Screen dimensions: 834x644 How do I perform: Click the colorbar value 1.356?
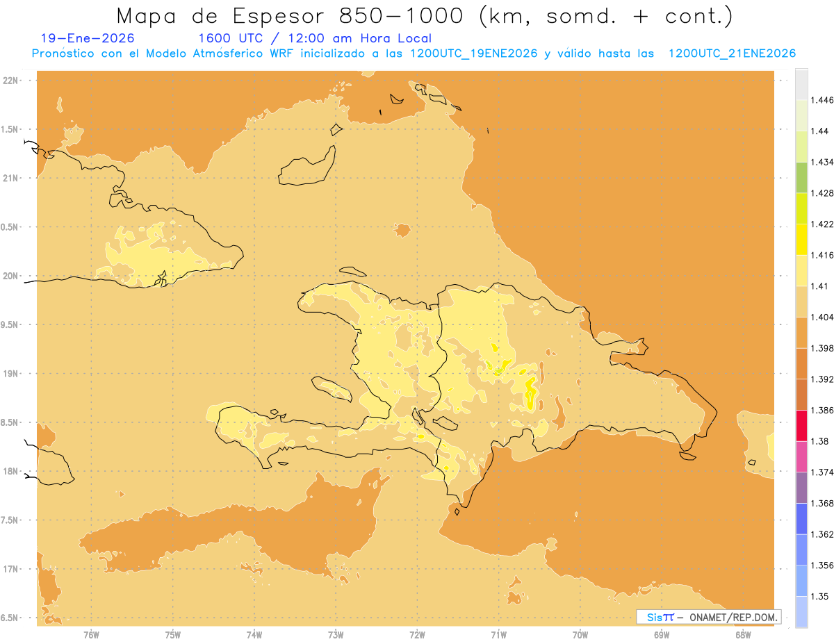(x=823, y=565)
